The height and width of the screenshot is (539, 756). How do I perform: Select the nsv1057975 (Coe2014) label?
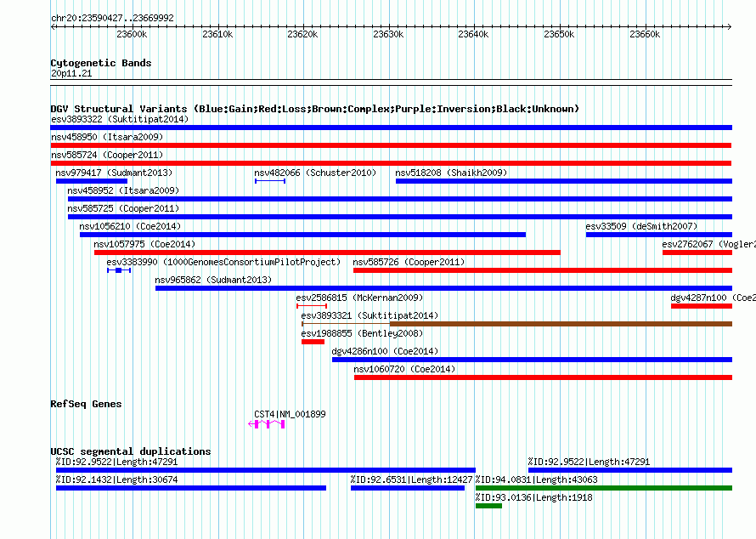coord(144,244)
